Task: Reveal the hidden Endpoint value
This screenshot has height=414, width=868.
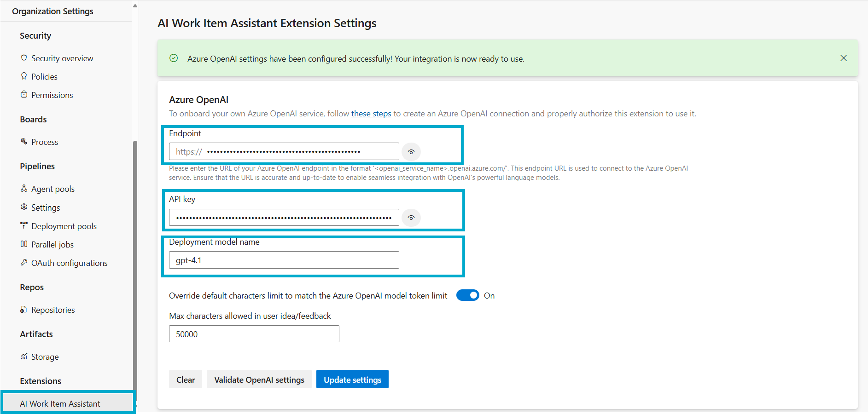Action: pos(411,151)
